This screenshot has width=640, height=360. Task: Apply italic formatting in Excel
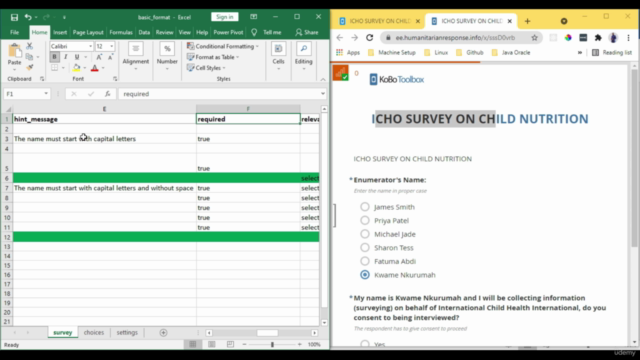pos(65,57)
